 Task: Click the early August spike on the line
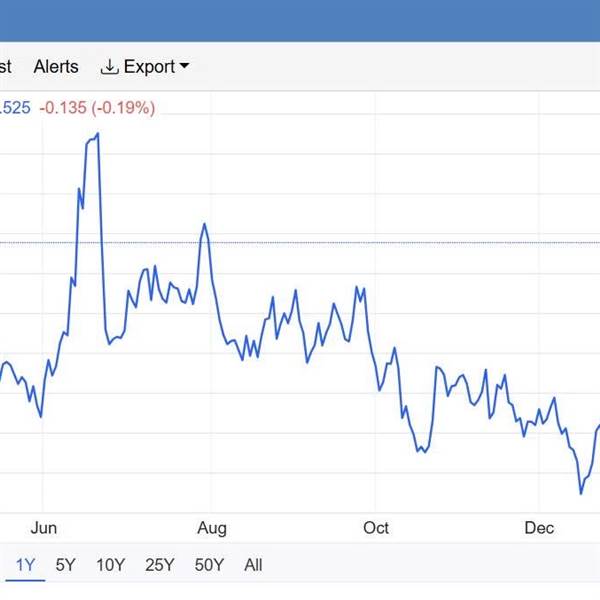click(x=204, y=224)
